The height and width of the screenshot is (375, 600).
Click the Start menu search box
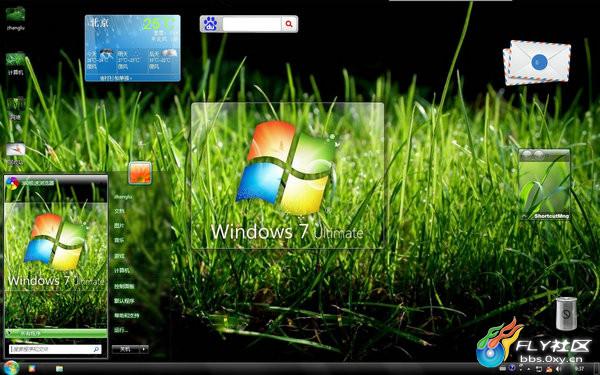point(55,349)
